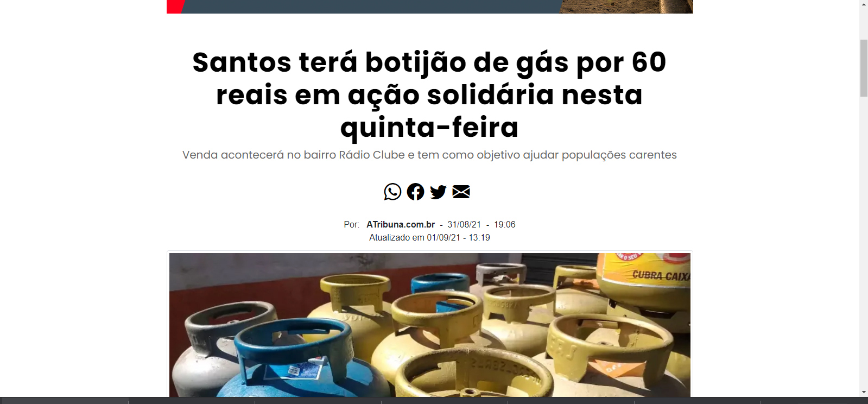The image size is (868, 404).
Task: Click the headline about botijão de gás
Action: point(429,94)
